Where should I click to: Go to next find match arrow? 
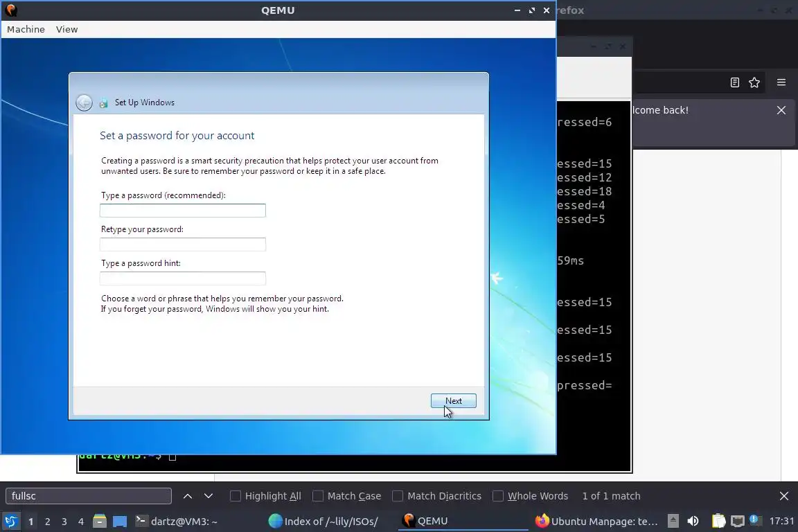click(x=208, y=496)
